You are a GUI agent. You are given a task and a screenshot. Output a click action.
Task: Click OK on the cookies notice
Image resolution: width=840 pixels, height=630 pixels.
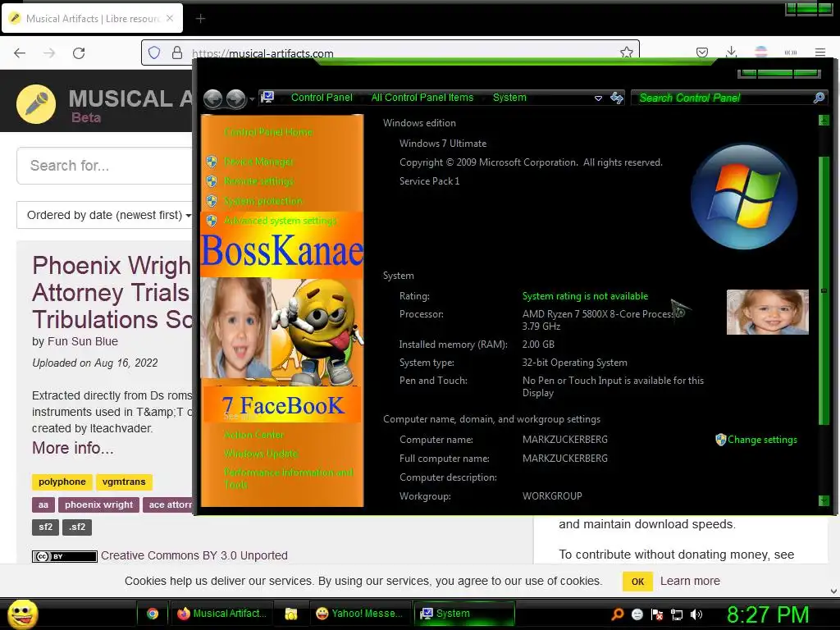point(637,582)
